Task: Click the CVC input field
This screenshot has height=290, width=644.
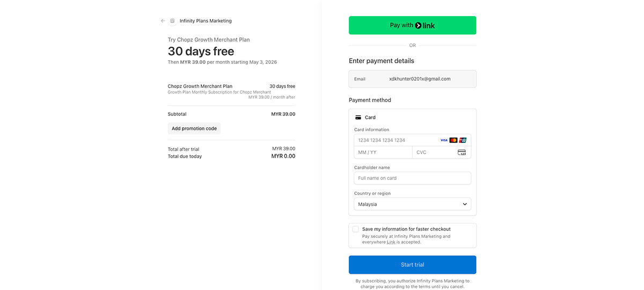Action: click(434, 153)
